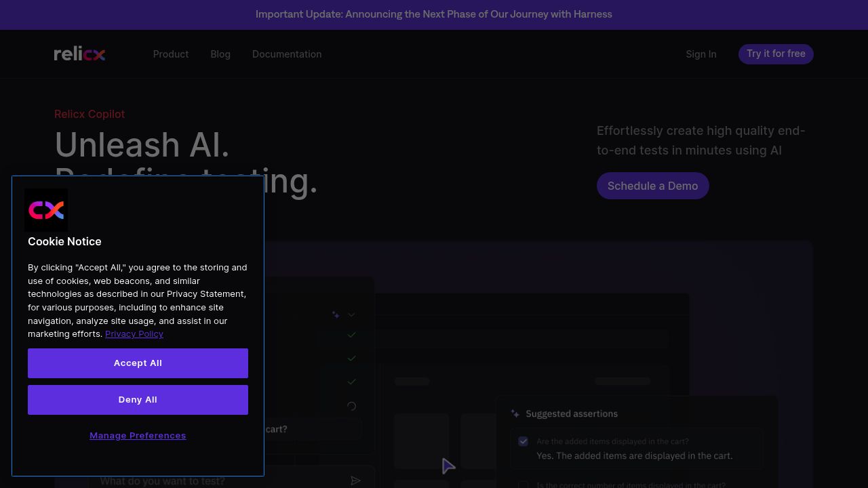Open the Documentation link
868x488 pixels.
pos(287,54)
